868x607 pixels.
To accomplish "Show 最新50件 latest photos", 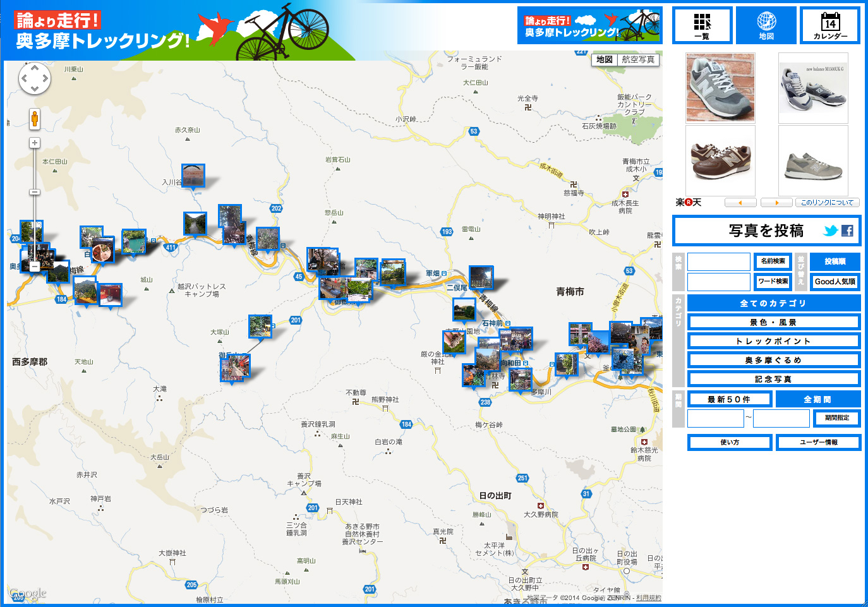I will 730,399.
